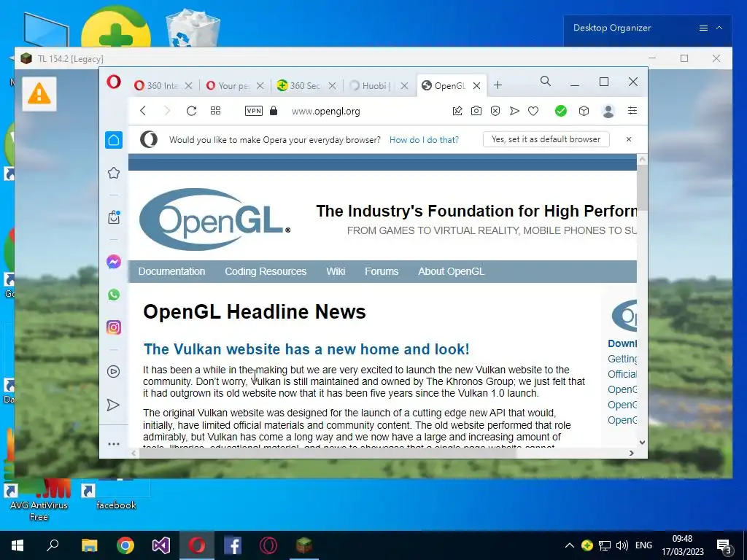Click the OpenGL logo image

[x=214, y=219]
